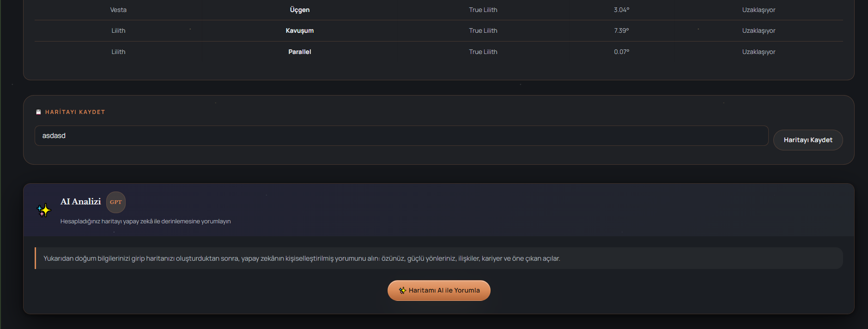Click the 7.39° orb value

coord(621,30)
